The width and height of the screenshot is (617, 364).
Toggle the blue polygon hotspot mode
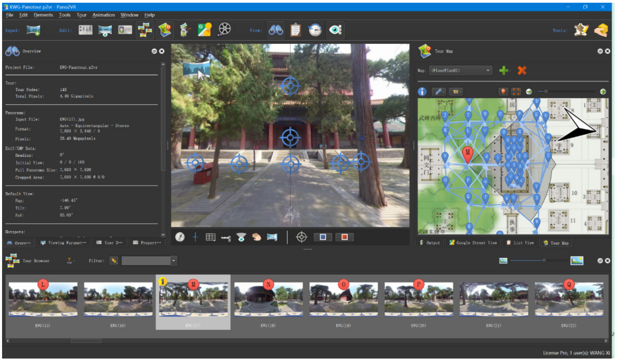click(x=323, y=237)
